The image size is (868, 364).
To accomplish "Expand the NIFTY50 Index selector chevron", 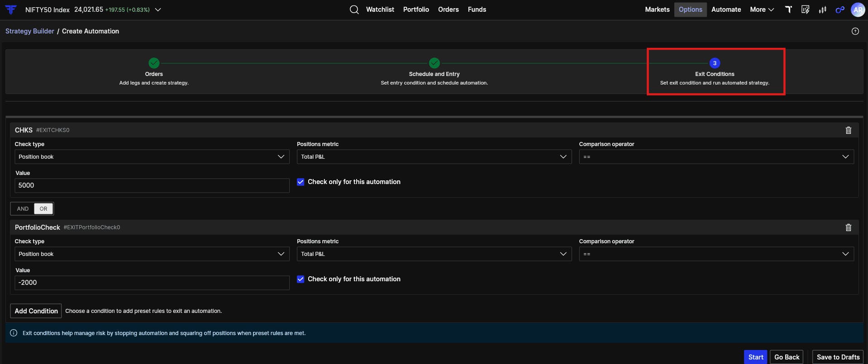I will (x=158, y=9).
